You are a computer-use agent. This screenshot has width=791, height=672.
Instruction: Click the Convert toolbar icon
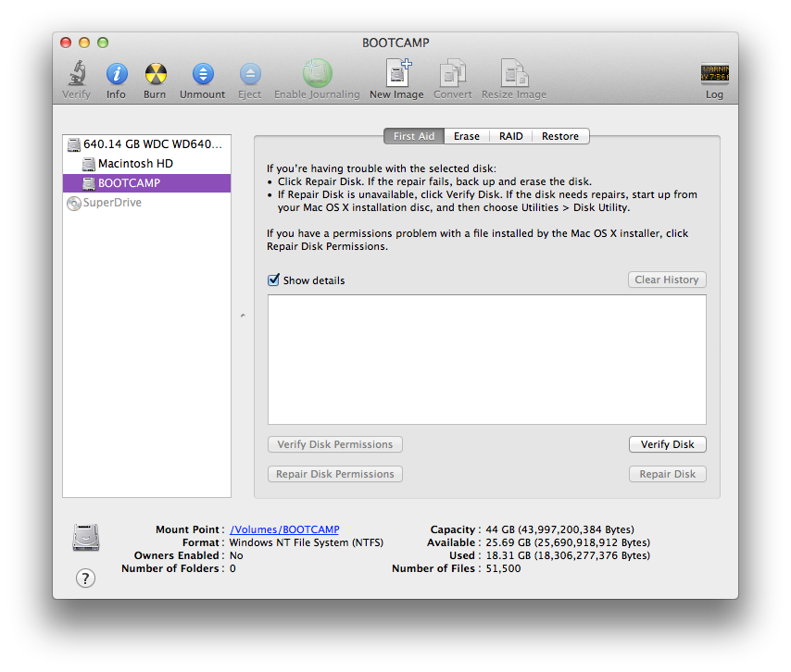453,73
